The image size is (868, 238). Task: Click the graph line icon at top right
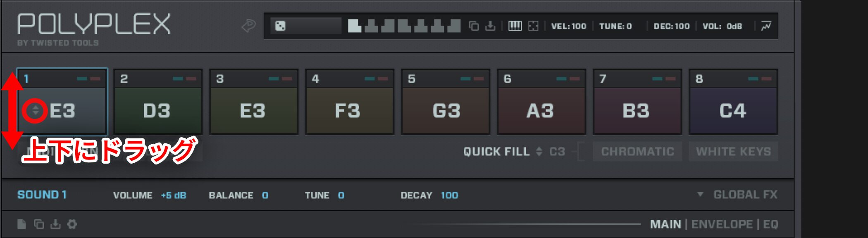click(x=766, y=26)
